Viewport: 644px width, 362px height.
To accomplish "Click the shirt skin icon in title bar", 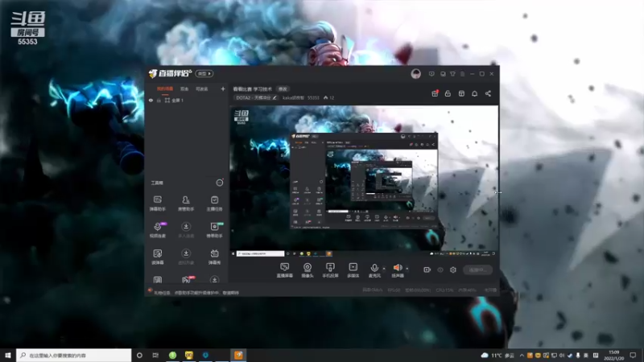I will (452, 74).
